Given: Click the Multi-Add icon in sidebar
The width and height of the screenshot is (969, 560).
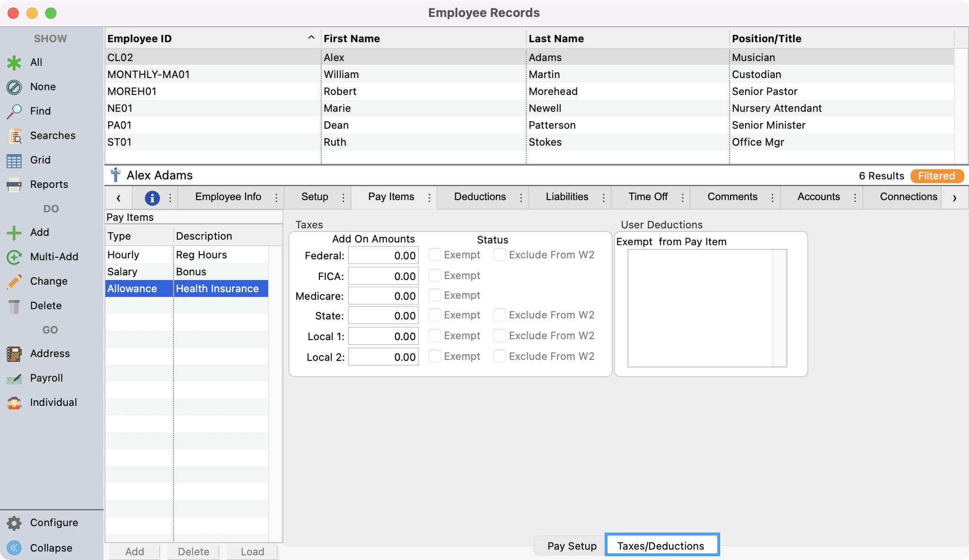Looking at the screenshot, I should [14, 257].
